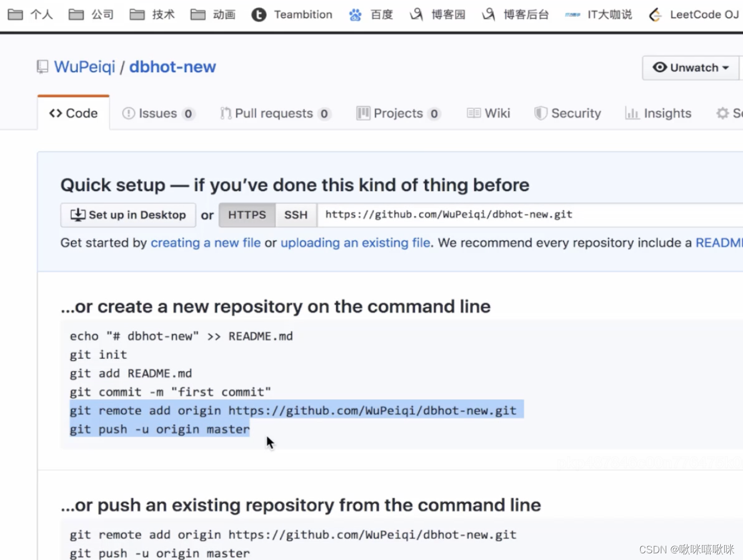Click the Settings gear icon

[x=722, y=113]
